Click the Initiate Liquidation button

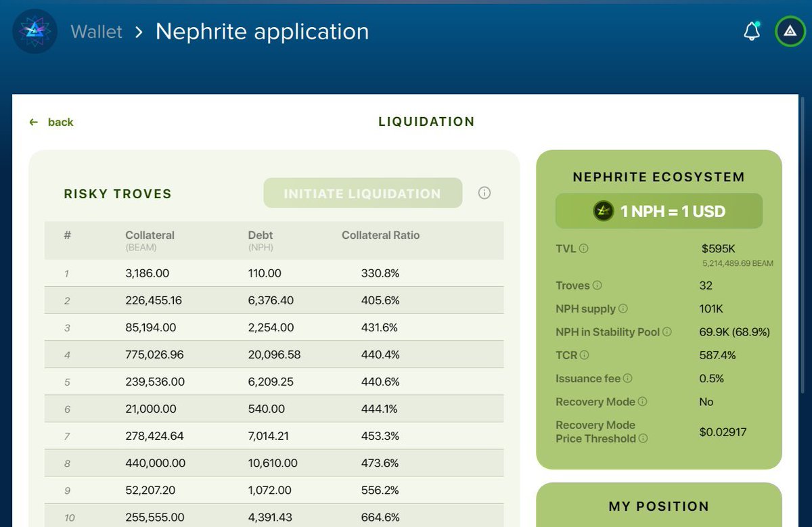coord(363,193)
